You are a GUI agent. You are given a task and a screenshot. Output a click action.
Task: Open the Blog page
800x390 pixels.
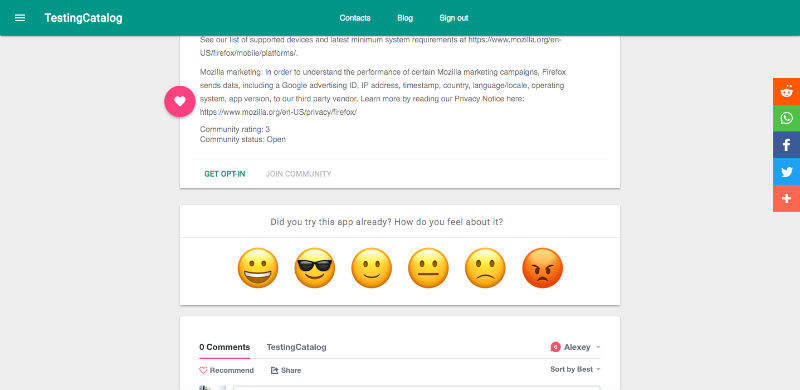(405, 18)
